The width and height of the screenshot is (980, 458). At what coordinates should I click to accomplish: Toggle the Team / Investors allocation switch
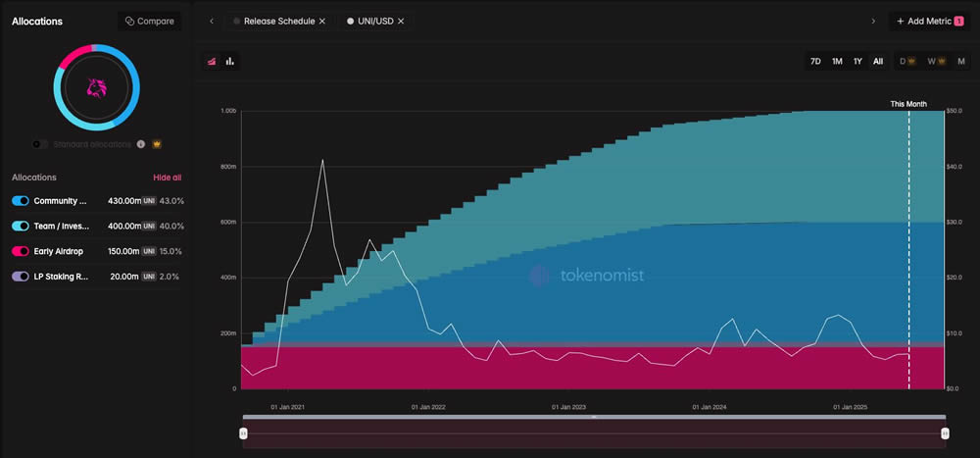(x=21, y=226)
